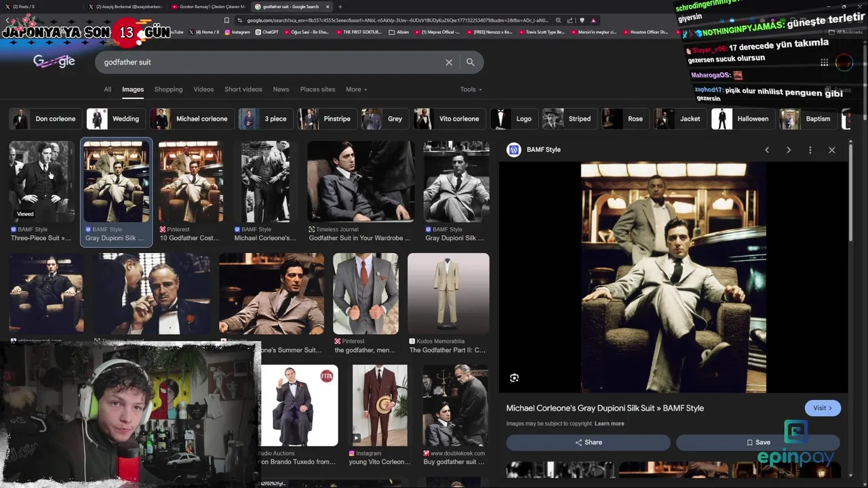
Task: Click the BAMF Style WordPress site icon
Action: (x=514, y=150)
